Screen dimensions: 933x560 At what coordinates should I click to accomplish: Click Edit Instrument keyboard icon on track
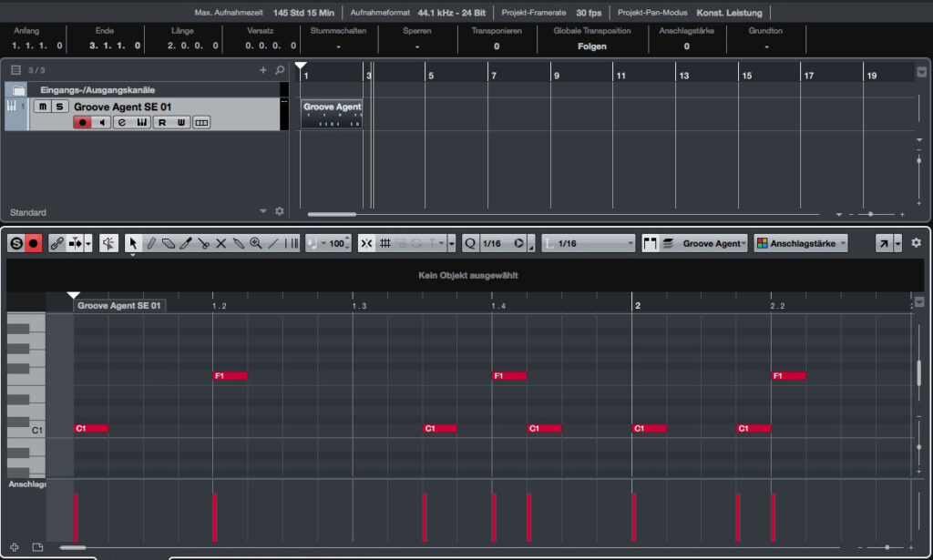[x=142, y=122]
